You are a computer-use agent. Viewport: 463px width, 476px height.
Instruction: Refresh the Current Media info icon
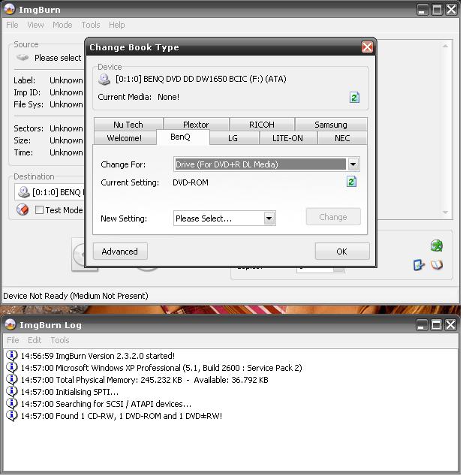356,98
